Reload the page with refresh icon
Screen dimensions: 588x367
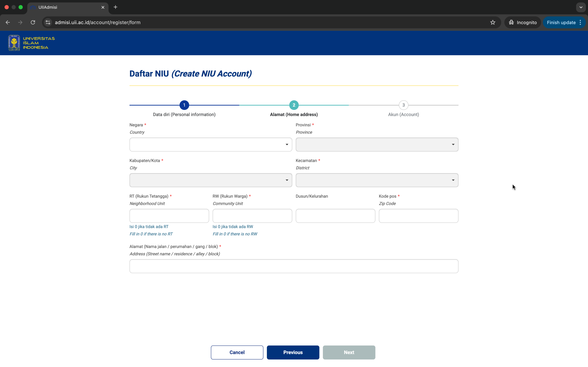[33, 22]
